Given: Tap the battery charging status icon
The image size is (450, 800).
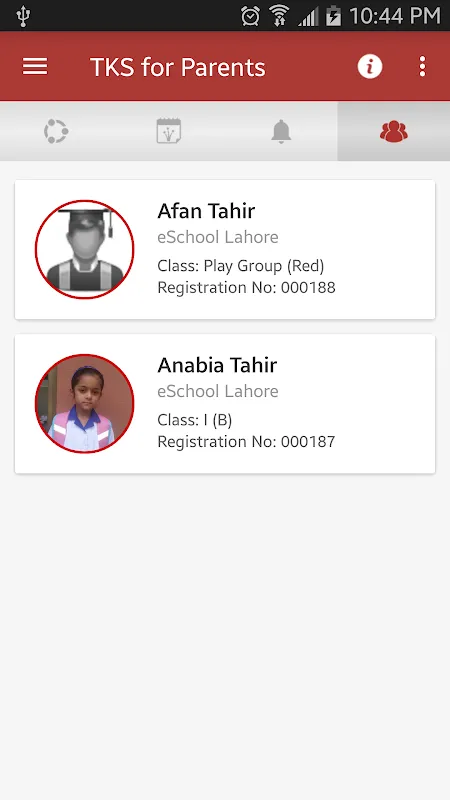Looking at the screenshot, I should click(x=333, y=16).
